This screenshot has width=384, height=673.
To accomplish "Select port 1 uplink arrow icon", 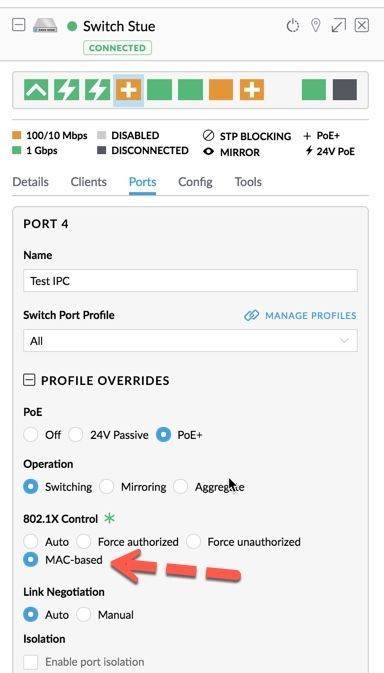I will pos(36,90).
